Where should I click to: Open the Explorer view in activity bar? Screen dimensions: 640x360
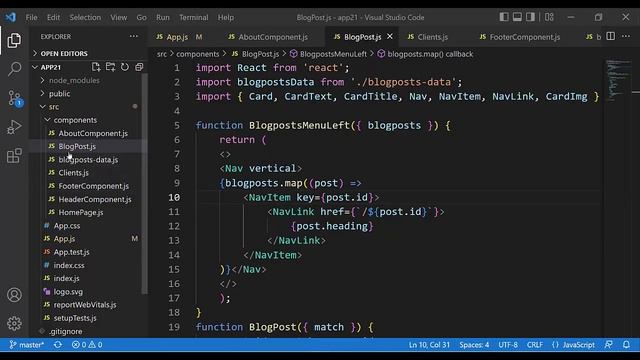[x=14, y=40]
